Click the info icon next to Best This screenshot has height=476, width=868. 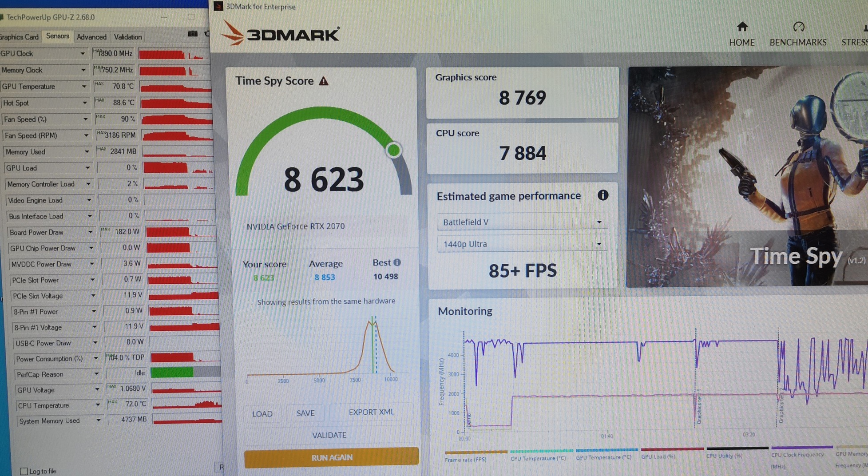(x=397, y=262)
